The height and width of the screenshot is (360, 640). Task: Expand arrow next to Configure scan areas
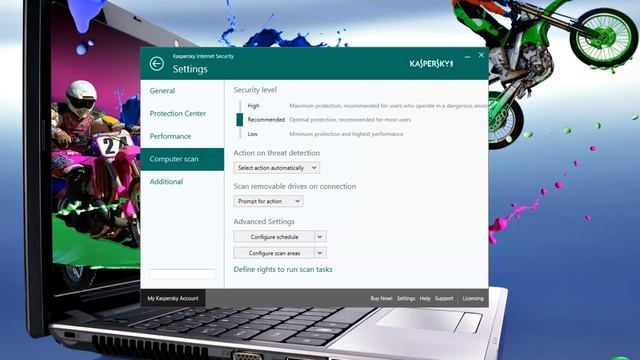(320, 253)
